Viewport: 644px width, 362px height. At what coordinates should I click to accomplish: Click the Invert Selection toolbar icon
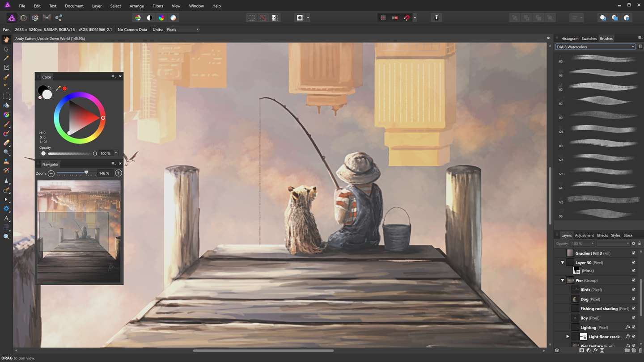pos(275,18)
